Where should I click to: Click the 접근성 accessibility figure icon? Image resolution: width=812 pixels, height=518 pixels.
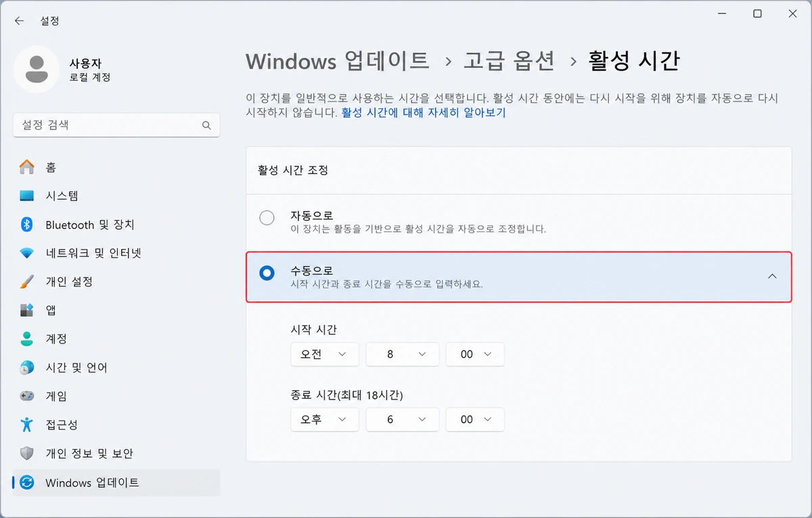[26, 425]
